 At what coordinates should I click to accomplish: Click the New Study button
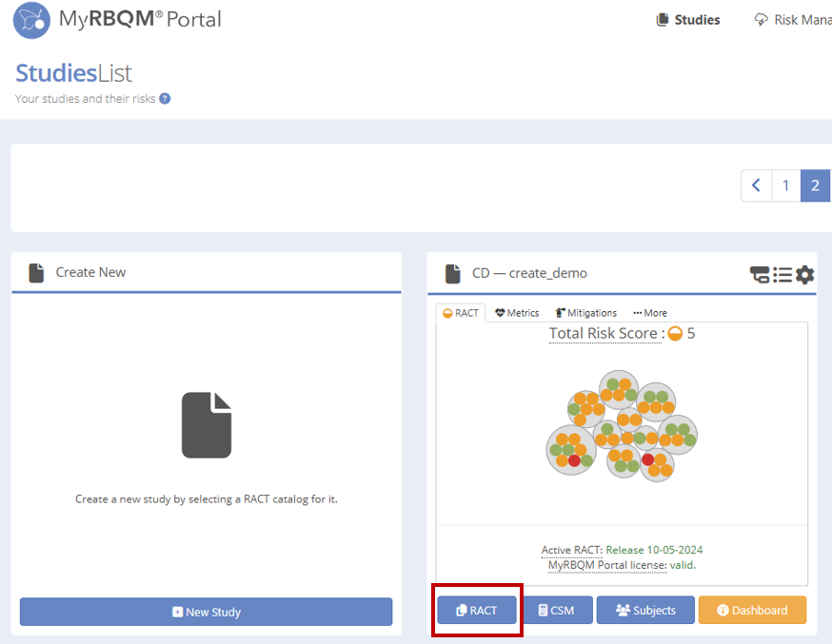pos(207,612)
